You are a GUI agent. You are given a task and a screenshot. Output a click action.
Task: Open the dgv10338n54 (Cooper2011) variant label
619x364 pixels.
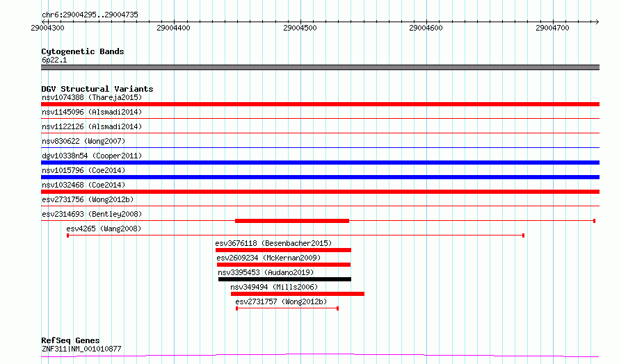(92, 156)
